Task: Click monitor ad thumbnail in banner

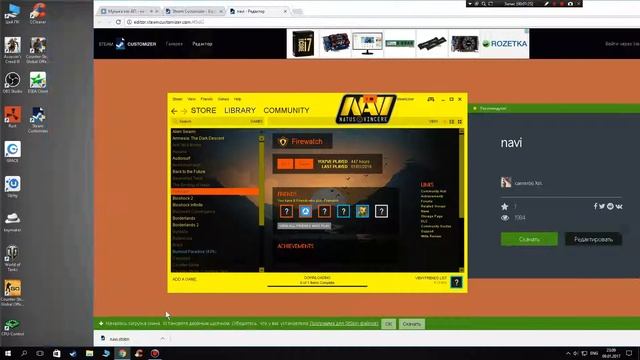Action: 367,43
